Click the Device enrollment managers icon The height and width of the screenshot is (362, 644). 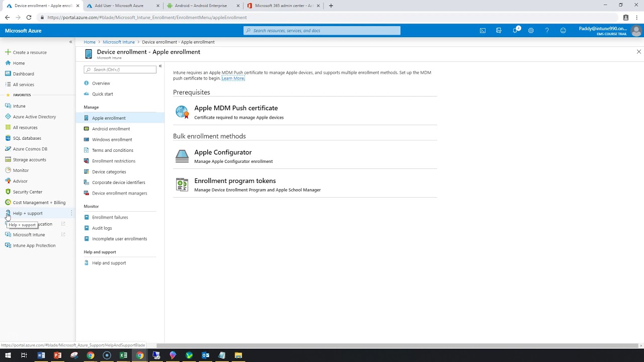click(x=87, y=193)
